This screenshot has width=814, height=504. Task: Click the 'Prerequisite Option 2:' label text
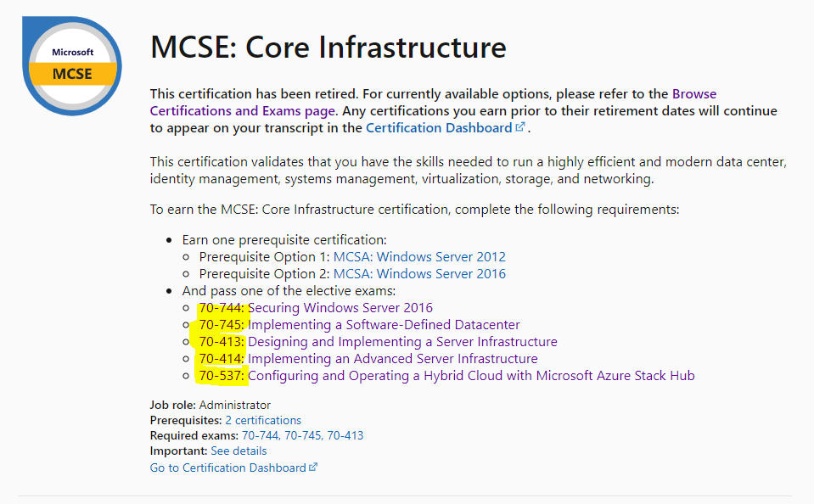click(x=265, y=273)
